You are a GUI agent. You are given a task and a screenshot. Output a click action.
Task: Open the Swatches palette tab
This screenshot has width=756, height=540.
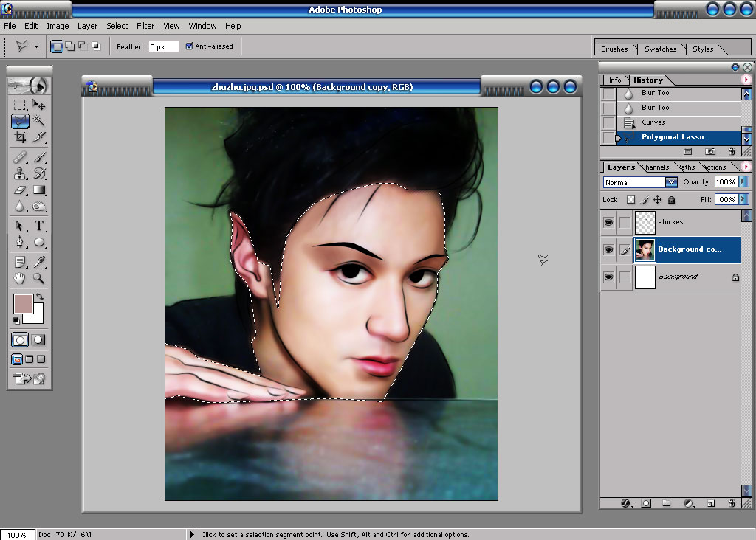coord(661,49)
